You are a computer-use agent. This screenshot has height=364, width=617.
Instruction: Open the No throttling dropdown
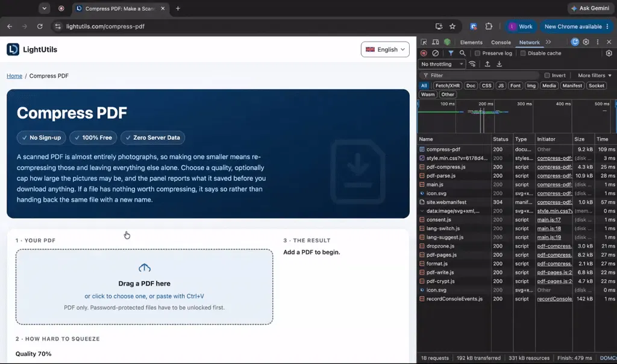(442, 64)
